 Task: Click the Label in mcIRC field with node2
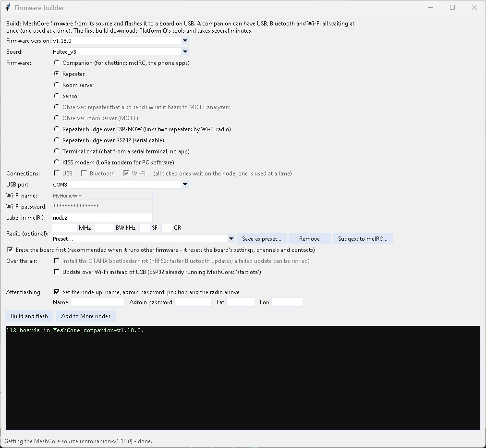pos(102,217)
